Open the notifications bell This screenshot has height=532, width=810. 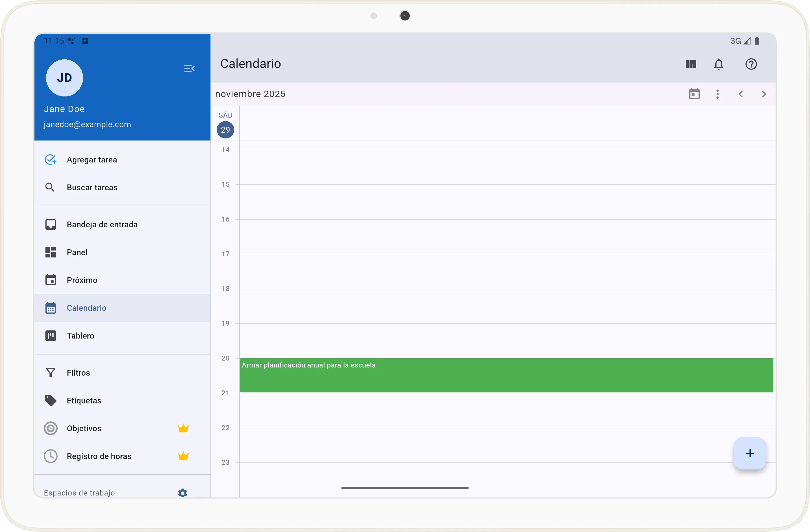coord(719,64)
